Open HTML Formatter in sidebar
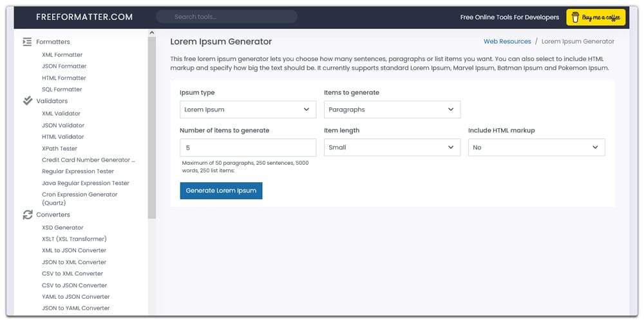This screenshot has width=644, height=322. (64, 78)
